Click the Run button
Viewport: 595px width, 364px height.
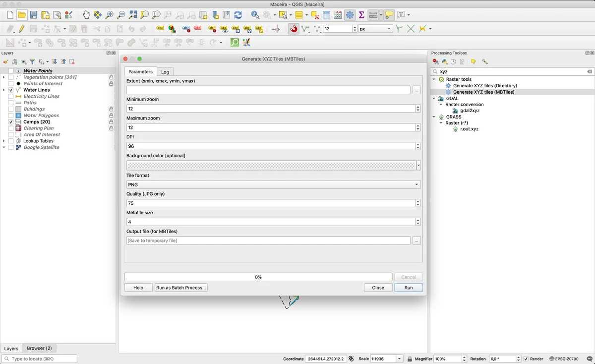[x=408, y=288]
